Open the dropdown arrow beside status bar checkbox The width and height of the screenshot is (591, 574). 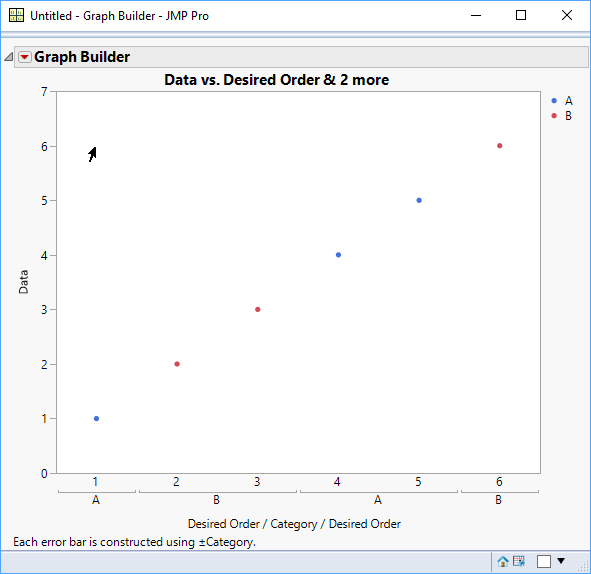[561, 561]
